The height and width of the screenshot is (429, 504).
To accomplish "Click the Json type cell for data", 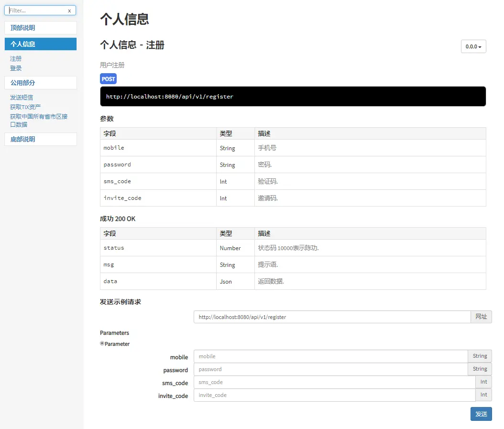I will 235,281.
